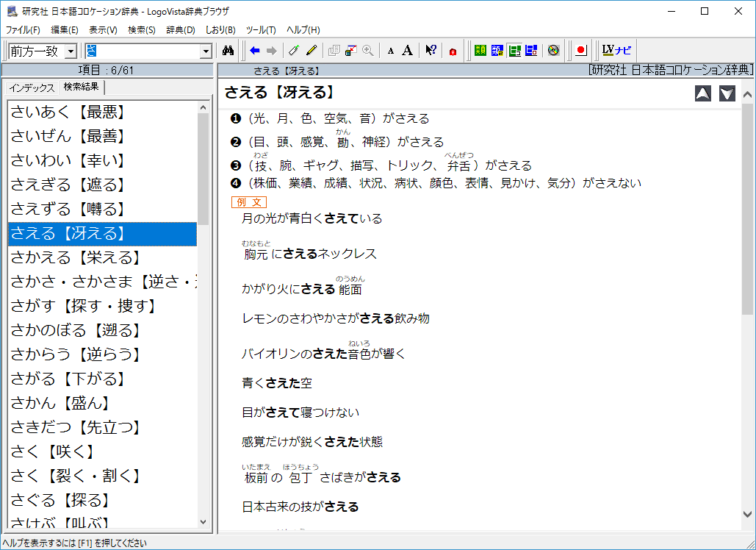Select さかさ・さかさま entry in the list
756x550 pixels.
[x=102, y=282]
